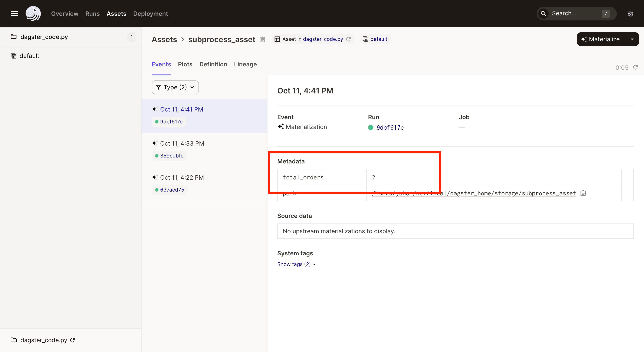Reload the dagster_code.py code location
The width and height of the screenshot is (644, 352).
click(72, 340)
